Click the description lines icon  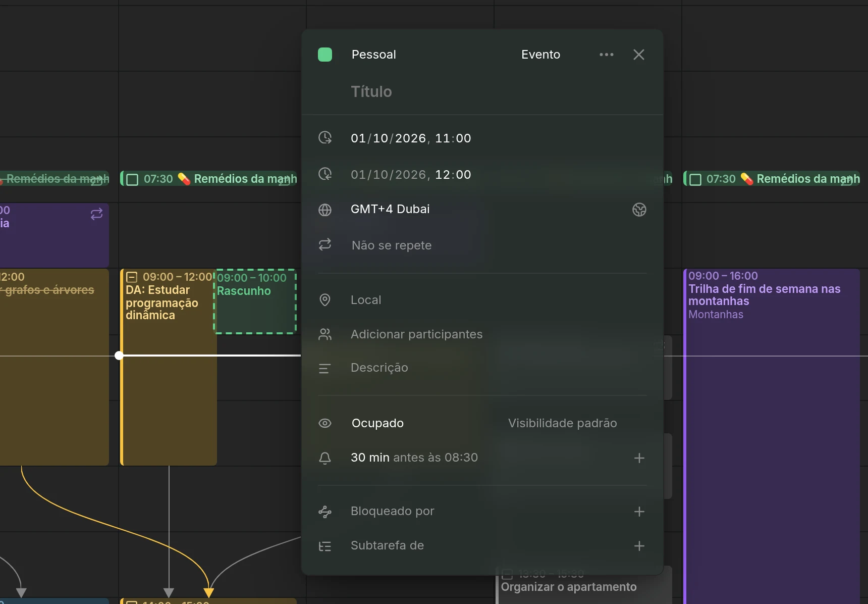click(325, 369)
